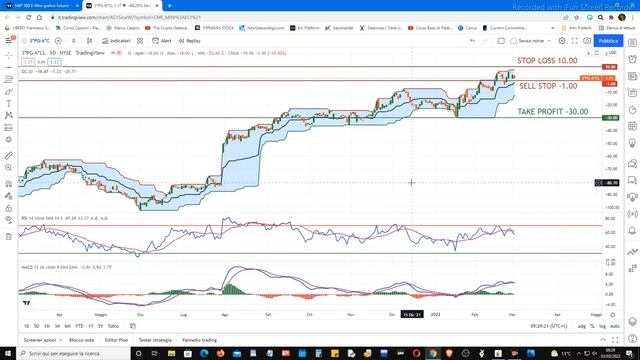Undo the last chart action
This screenshot has height=360, width=640.
472,41
